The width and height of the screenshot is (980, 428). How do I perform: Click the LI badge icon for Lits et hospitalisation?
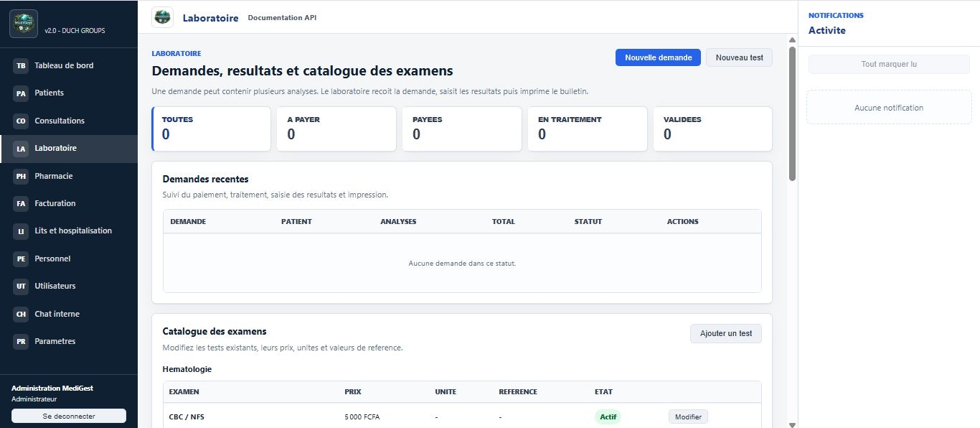tap(21, 231)
